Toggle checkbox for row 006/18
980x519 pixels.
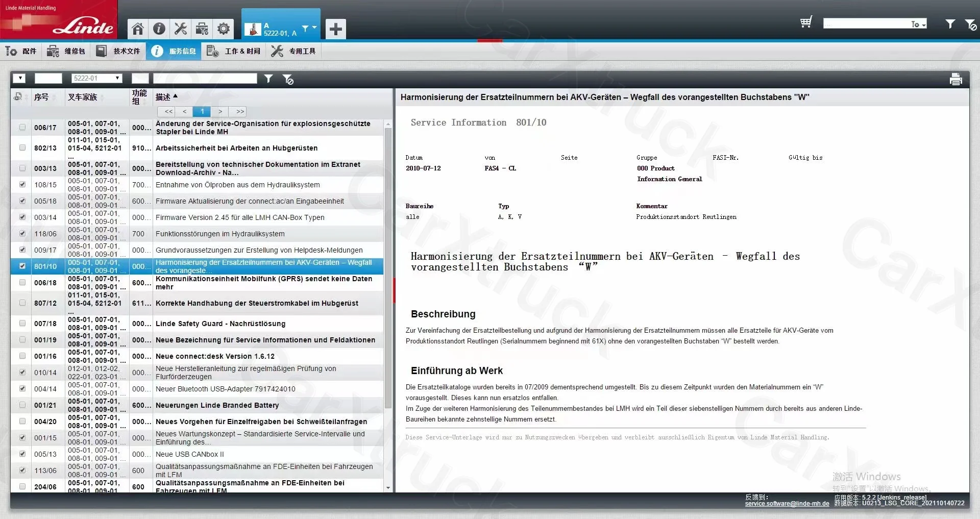(x=22, y=282)
